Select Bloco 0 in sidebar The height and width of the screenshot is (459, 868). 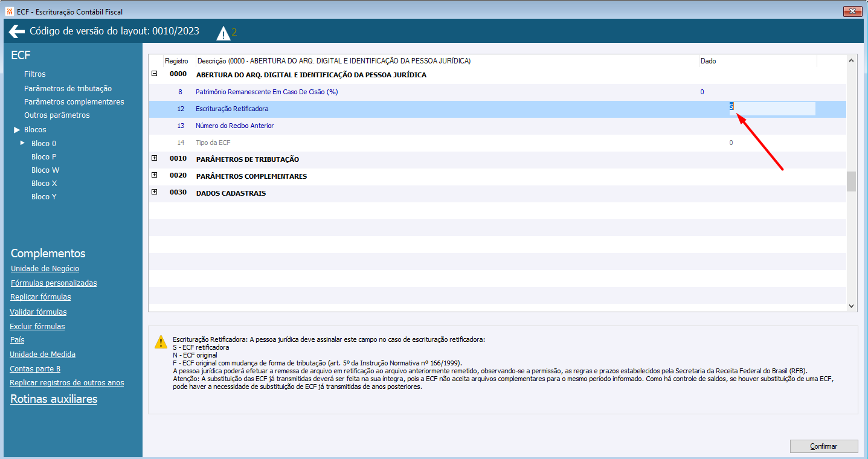(x=44, y=144)
